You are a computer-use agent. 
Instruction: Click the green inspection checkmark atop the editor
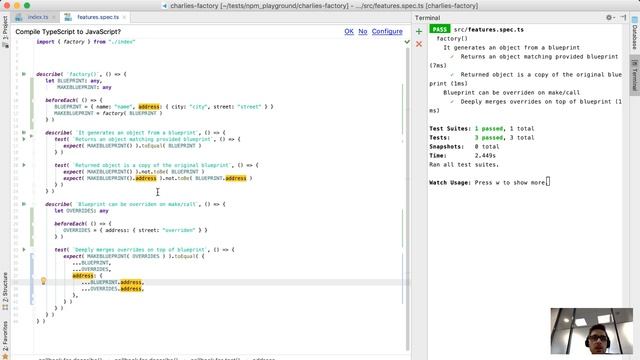(407, 42)
